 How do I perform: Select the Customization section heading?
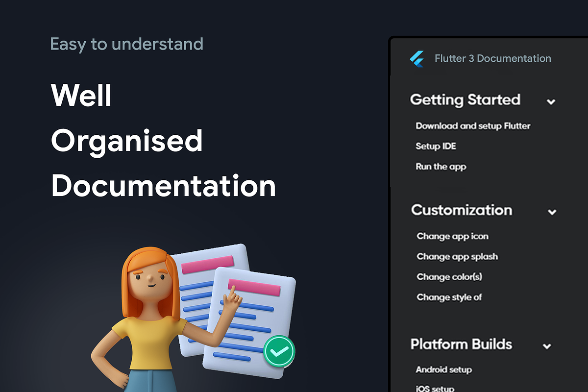coord(462,210)
